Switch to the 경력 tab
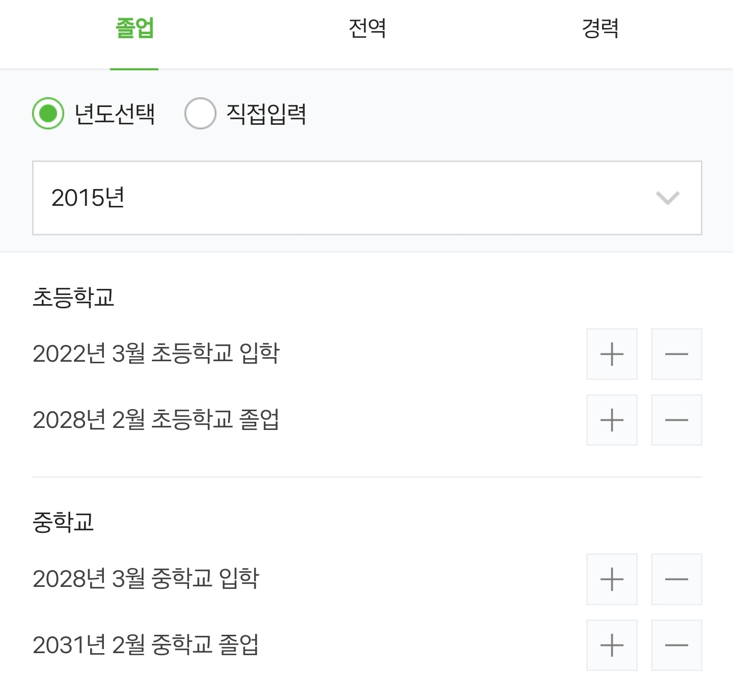This screenshot has height=700, width=733. (x=600, y=28)
